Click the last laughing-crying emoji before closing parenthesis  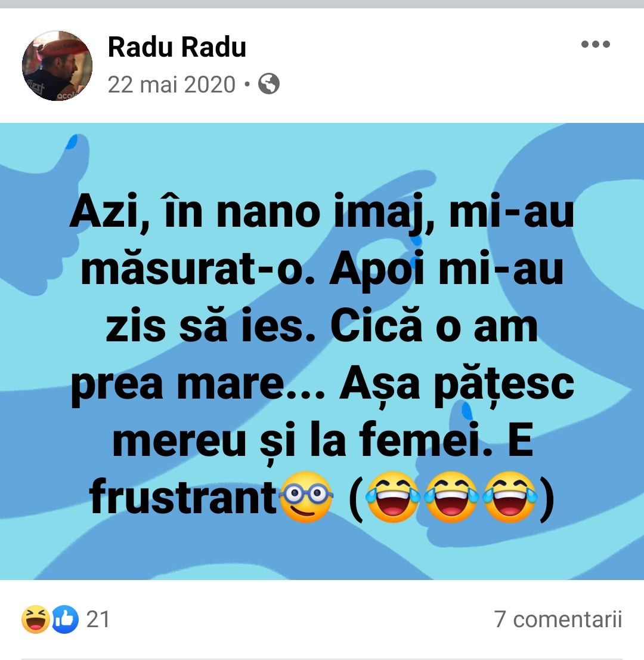510,496
